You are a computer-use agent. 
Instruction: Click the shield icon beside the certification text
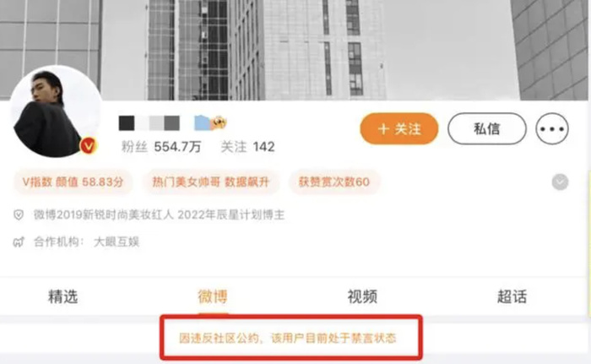point(19,215)
